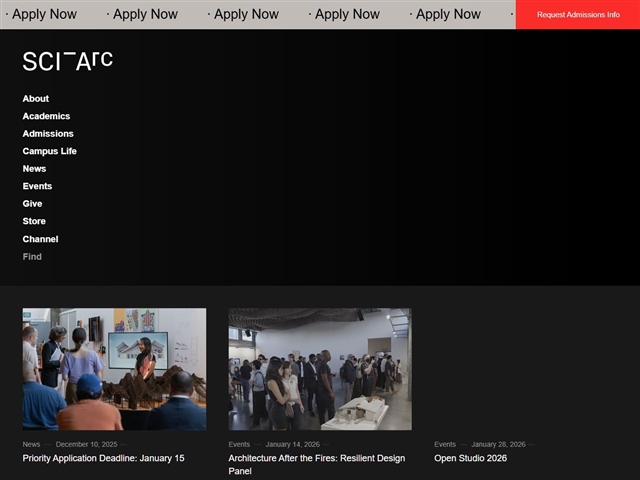Open the Give page link
Screen dimensions: 640x480
tap(33, 204)
